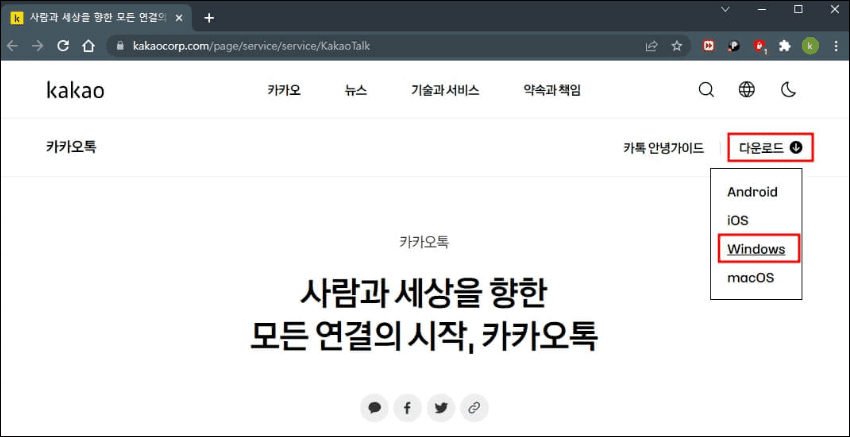
Task: Open the puzzle-piece Extensions menu
Action: coord(784,46)
